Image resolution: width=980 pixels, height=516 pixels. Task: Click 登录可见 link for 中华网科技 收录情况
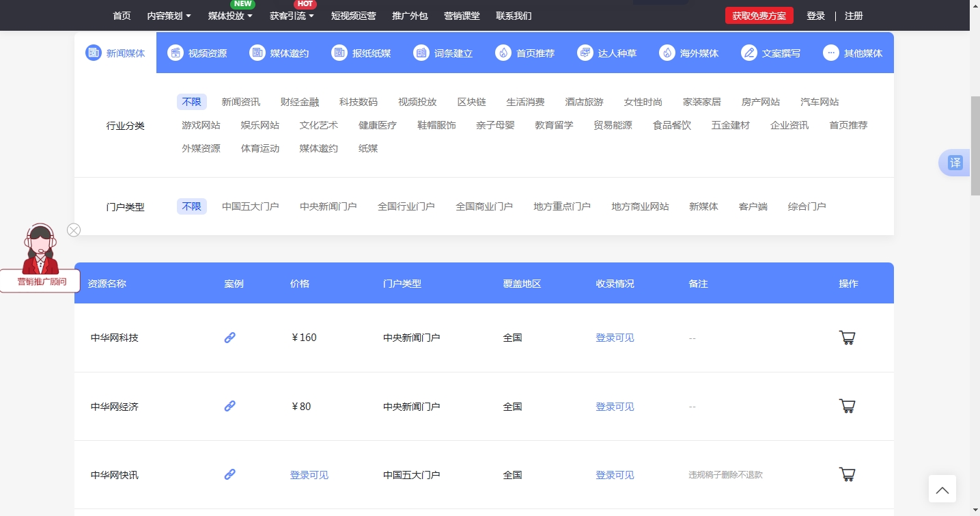pyautogui.click(x=614, y=337)
